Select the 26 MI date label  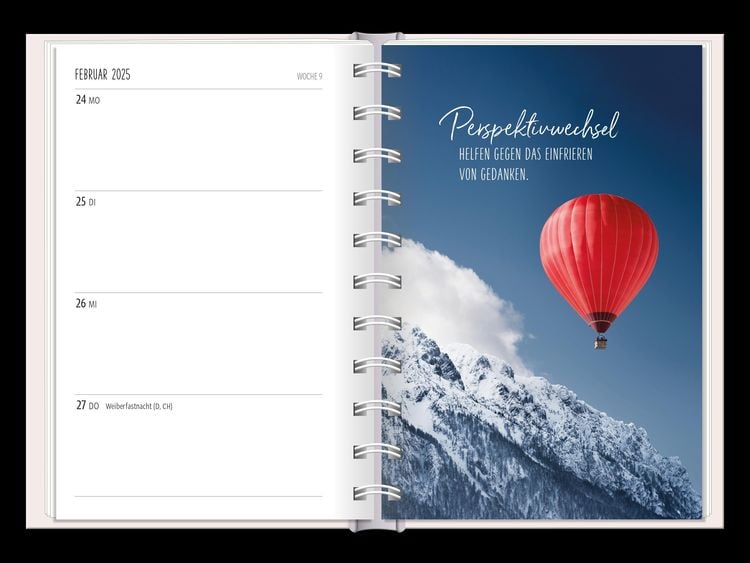tap(87, 304)
